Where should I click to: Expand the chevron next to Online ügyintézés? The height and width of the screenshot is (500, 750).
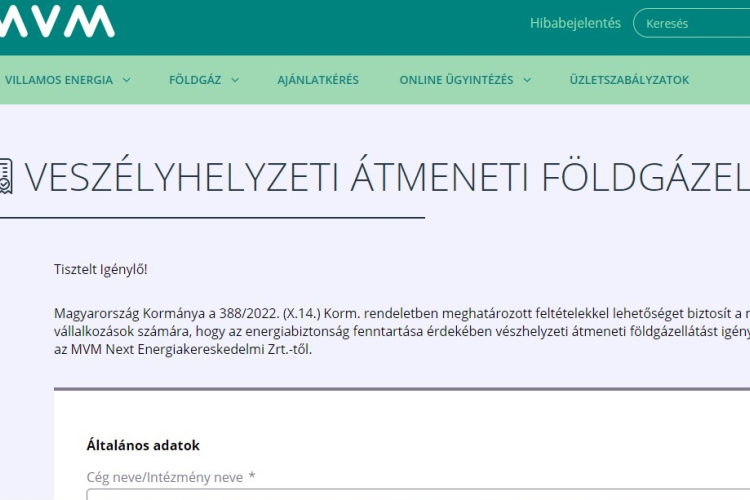point(527,80)
